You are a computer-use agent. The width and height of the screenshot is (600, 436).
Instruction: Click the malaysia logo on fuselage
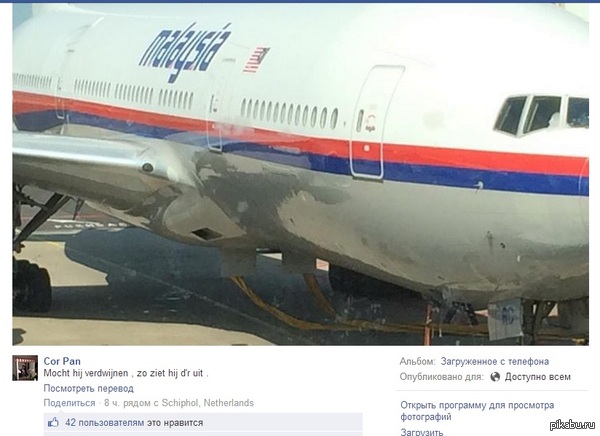click(185, 52)
